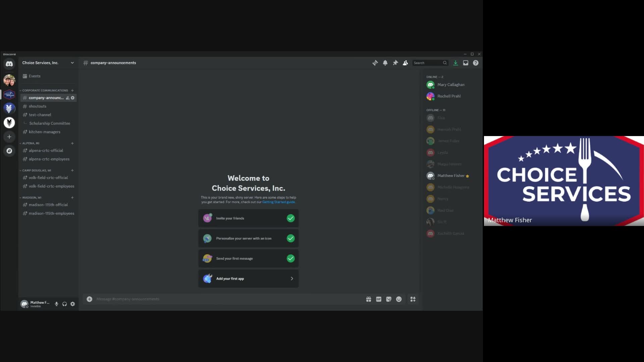Open volk-field-crtc-official channel

48,178
